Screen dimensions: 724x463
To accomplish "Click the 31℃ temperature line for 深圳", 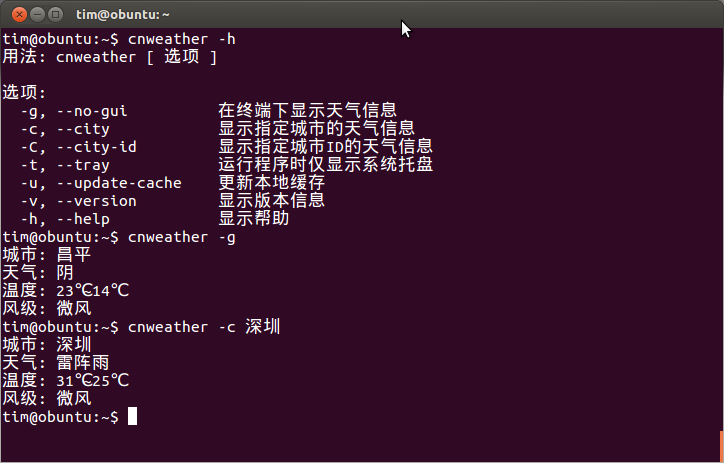I will point(66,381).
